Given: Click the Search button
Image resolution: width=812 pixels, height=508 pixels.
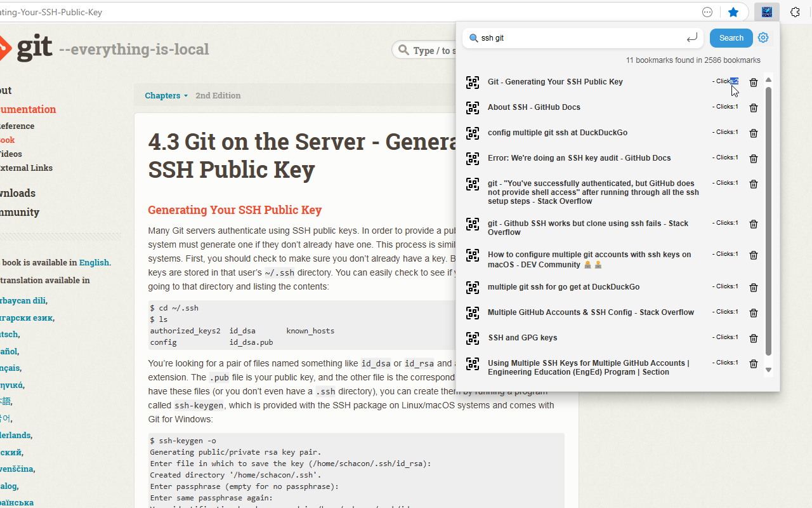Looking at the screenshot, I should click(x=731, y=38).
